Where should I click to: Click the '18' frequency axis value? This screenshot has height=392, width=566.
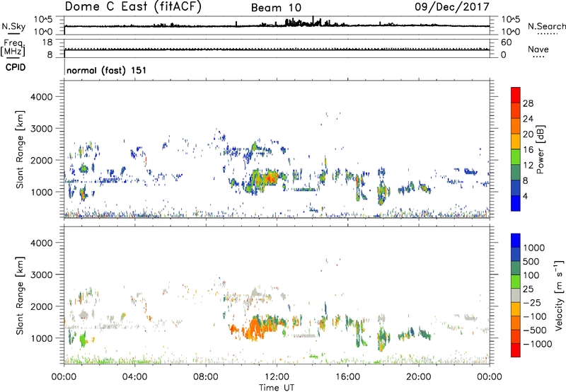click(x=47, y=42)
